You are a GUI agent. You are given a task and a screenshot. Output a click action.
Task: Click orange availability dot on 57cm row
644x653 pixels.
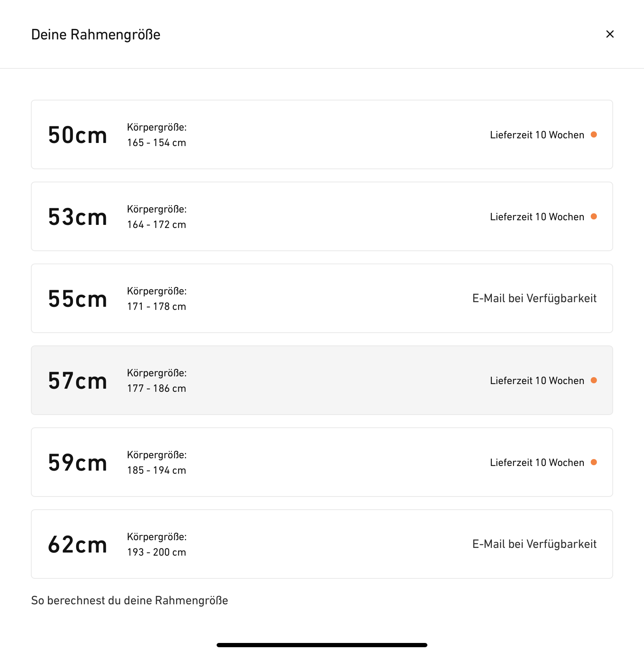(594, 380)
